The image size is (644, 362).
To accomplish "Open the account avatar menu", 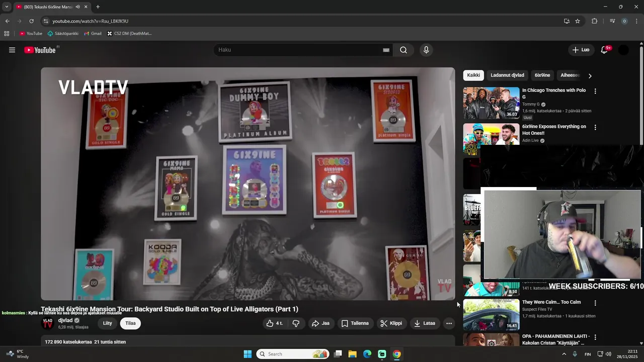I will click(x=623, y=50).
